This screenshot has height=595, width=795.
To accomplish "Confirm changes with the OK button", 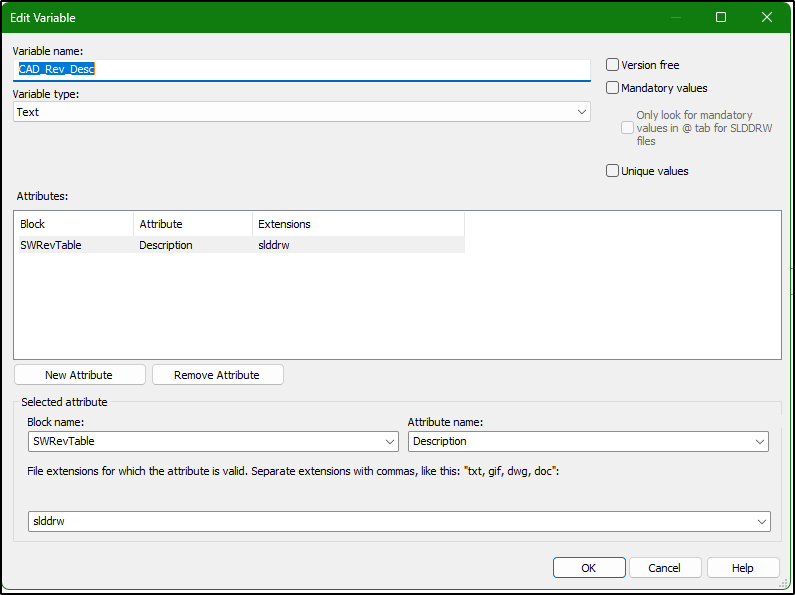I will (x=589, y=568).
